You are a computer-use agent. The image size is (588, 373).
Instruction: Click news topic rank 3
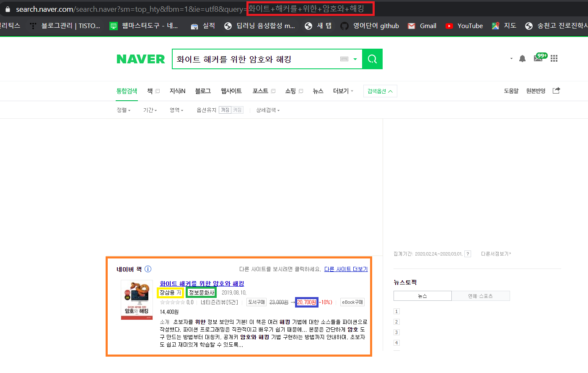coord(396,332)
